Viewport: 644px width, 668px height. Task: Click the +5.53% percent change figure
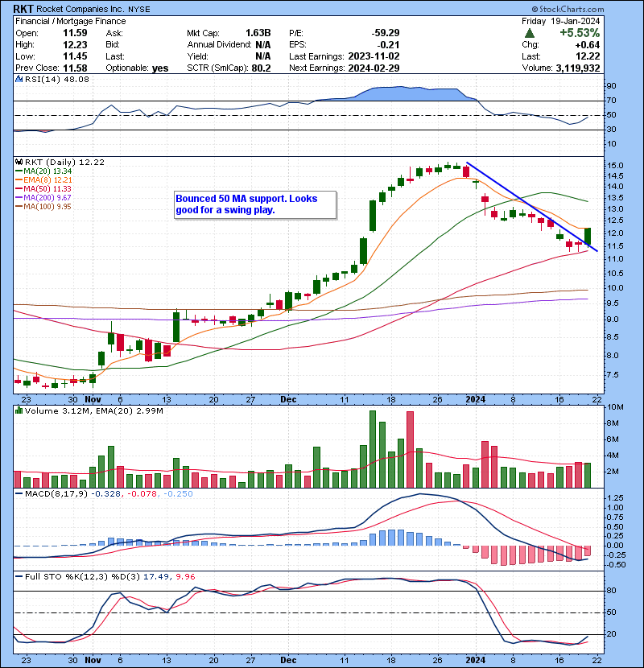coord(580,33)
